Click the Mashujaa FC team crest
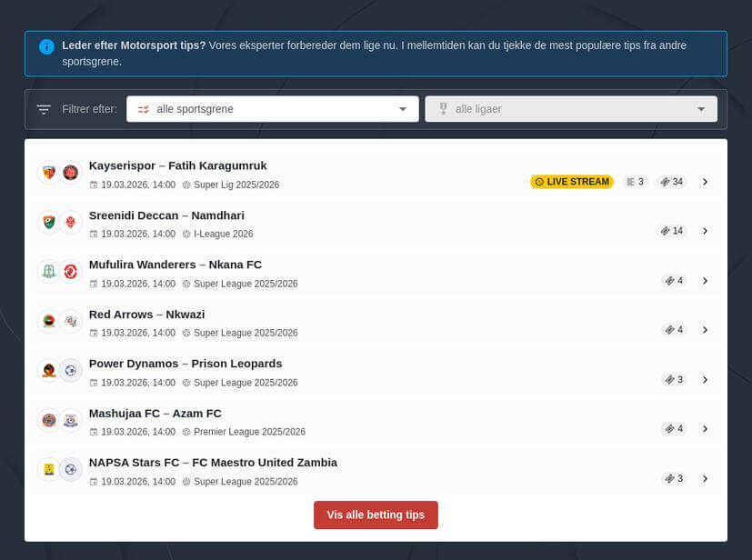The width and height of the screenshot is (752, 560). click(x=49, y=420)
